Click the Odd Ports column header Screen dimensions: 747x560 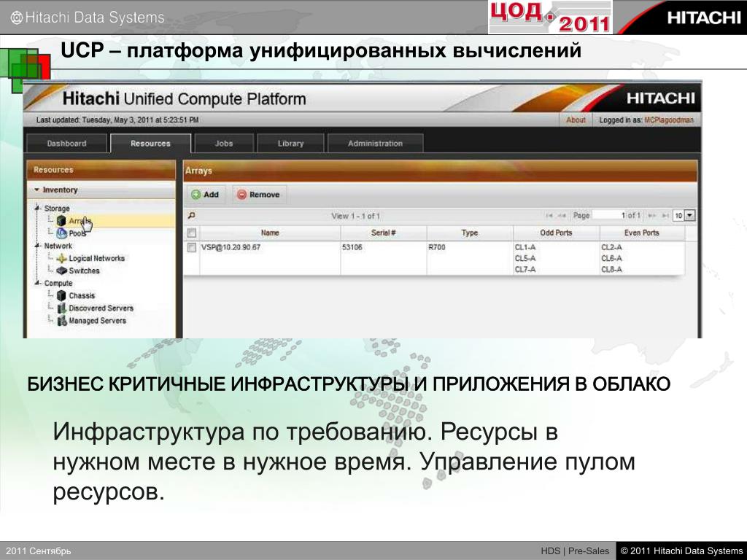pyautogui.click(x=556, y=233)
